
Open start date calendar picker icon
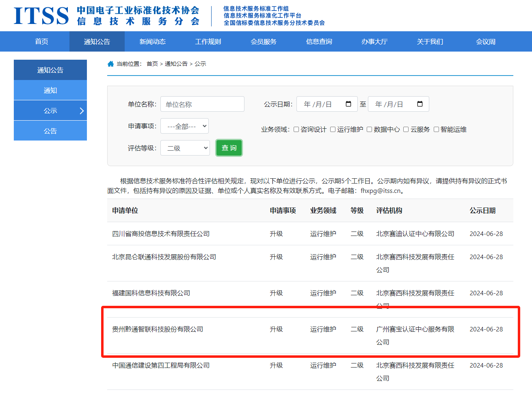pyautogui.click(x=348, y=104)
